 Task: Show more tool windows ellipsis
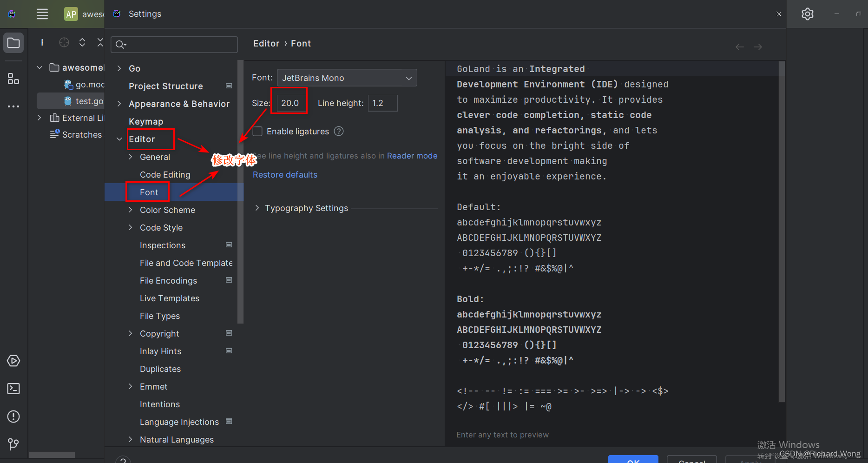[x=13, y=106]
